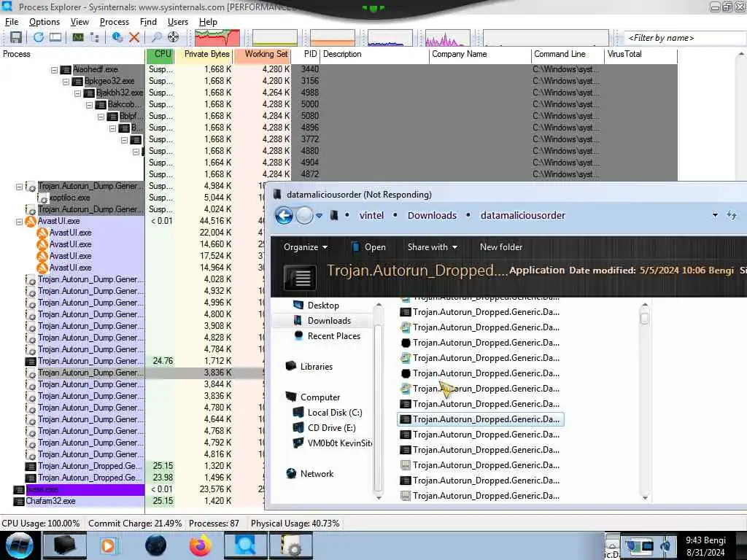Open the purple I/O activity mini graph
This screenshot has width=747, height=560.
tap(447, 38)
